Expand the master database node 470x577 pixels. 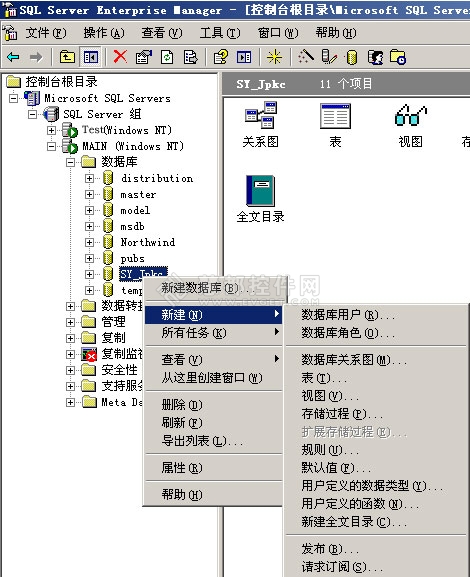(89, 194)
